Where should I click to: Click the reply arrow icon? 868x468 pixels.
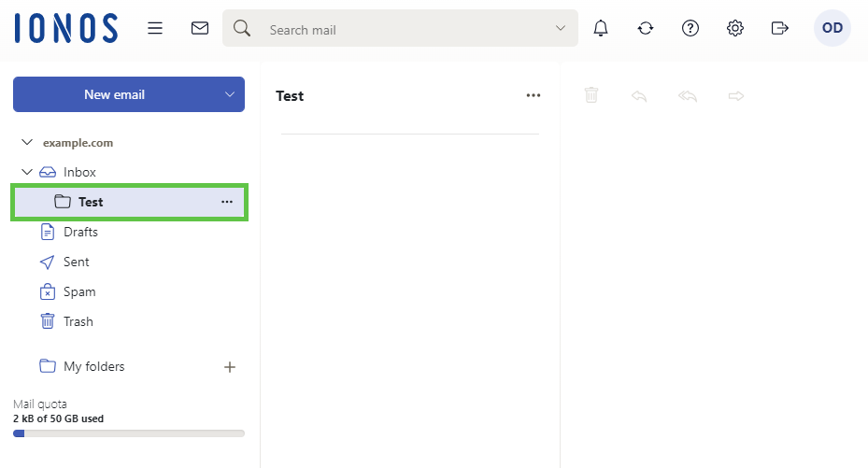639,95
